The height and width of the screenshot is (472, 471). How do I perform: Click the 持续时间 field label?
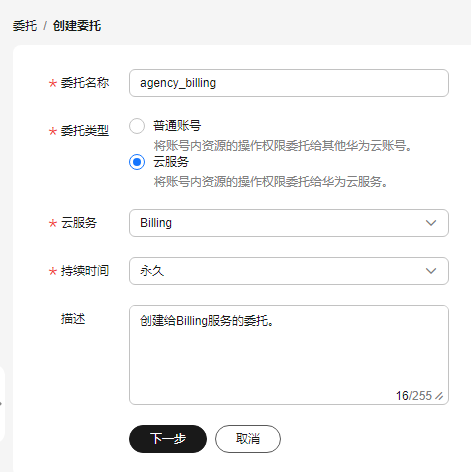point(85,271)
